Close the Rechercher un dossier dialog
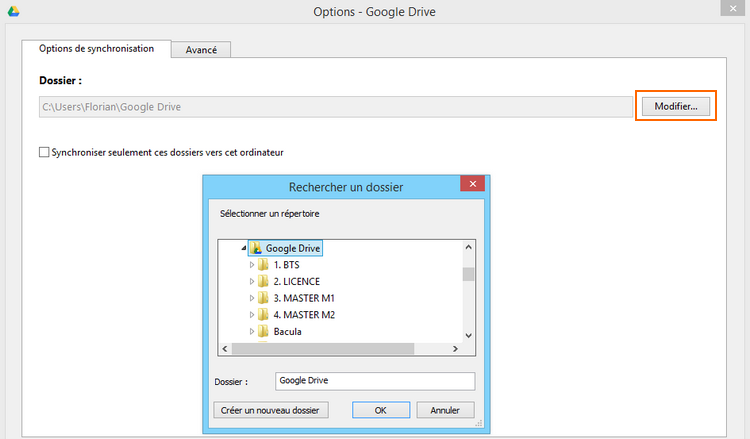 pyautogui.click(x=473, y=185)
